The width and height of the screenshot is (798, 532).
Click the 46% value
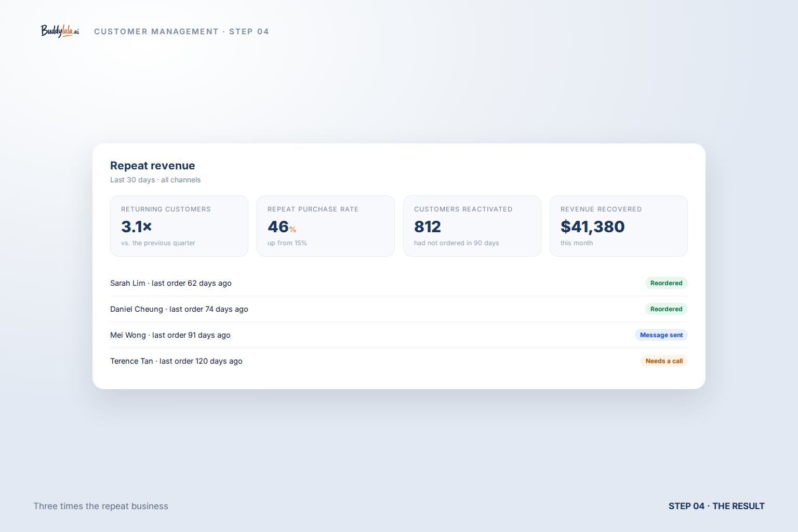click(282, 227)
